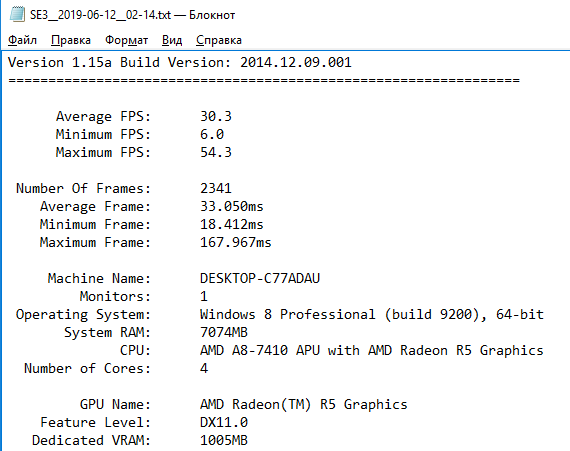
Task: Click the Monitors label
Action: (x=115, y=297)
